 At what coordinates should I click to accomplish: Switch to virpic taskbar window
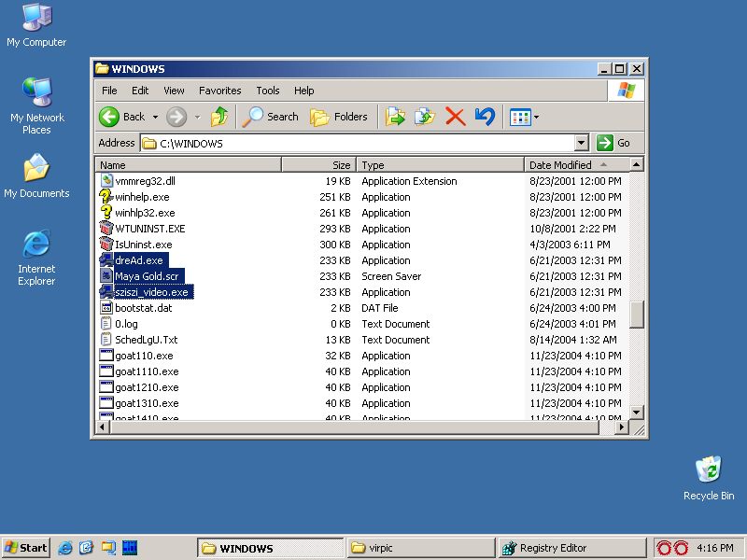[421, 548]
